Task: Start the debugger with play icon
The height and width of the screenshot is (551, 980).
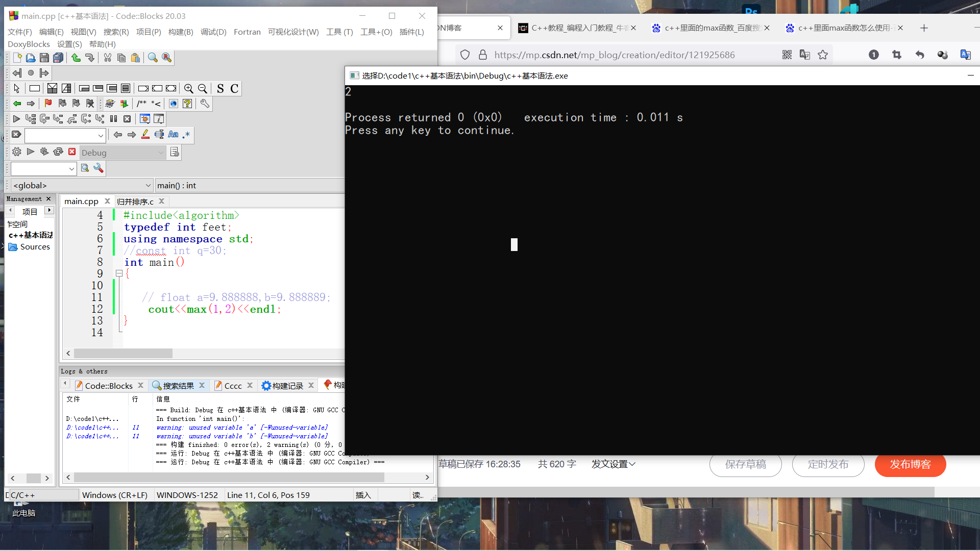Action: [x=16, y=119]
